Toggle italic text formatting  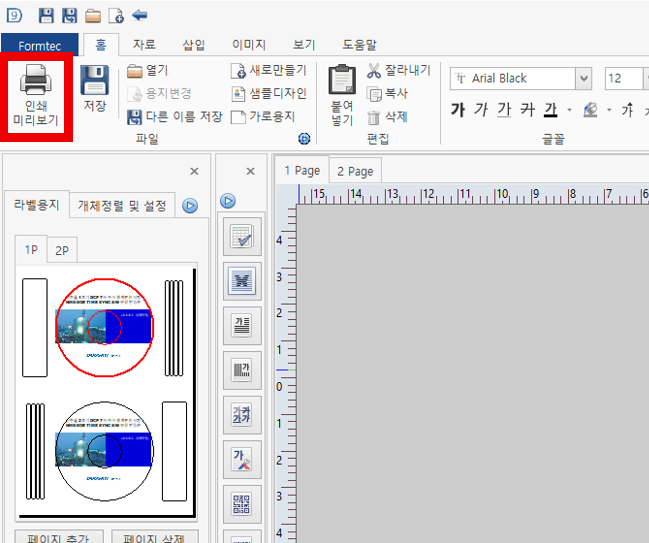point(481,109)
